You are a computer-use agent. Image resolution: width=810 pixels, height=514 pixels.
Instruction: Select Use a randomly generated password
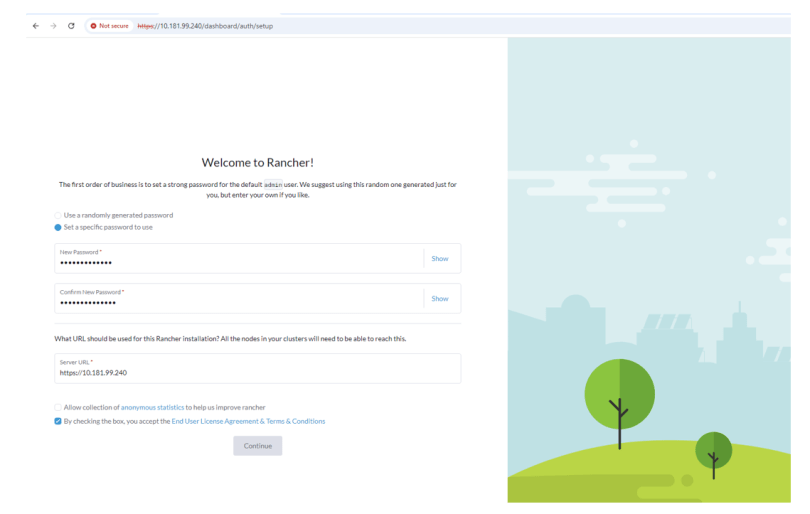(58, 215)
